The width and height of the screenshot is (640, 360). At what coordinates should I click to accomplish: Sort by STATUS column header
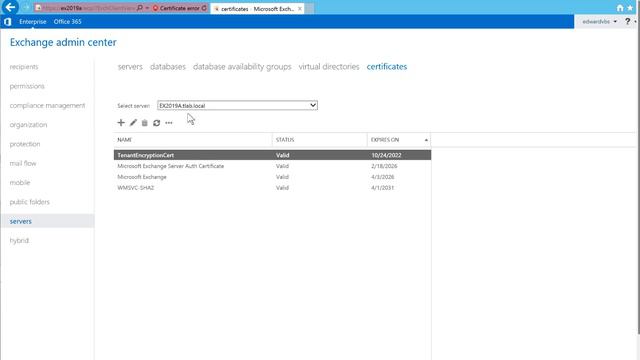click(x=320, y=140)
